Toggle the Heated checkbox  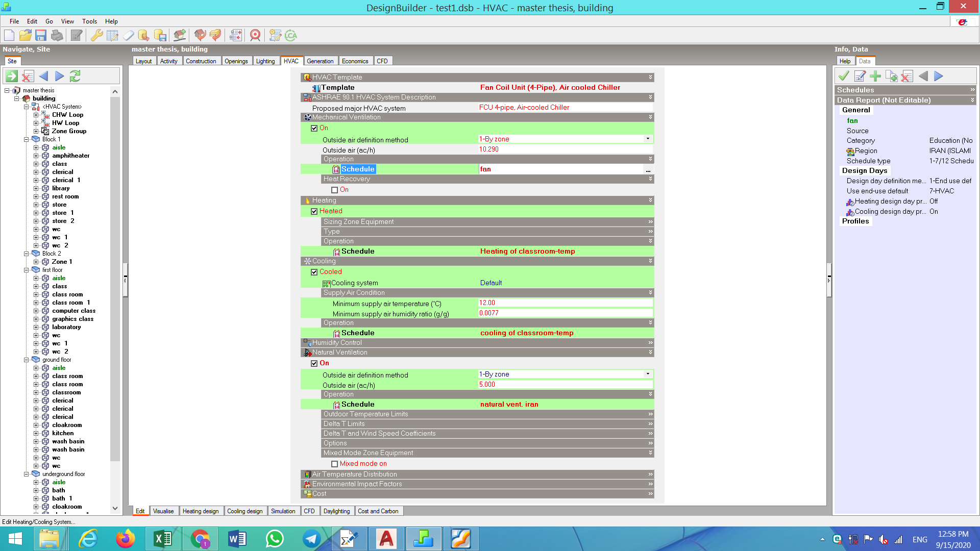pyautogui.click(x=314, y=211)
